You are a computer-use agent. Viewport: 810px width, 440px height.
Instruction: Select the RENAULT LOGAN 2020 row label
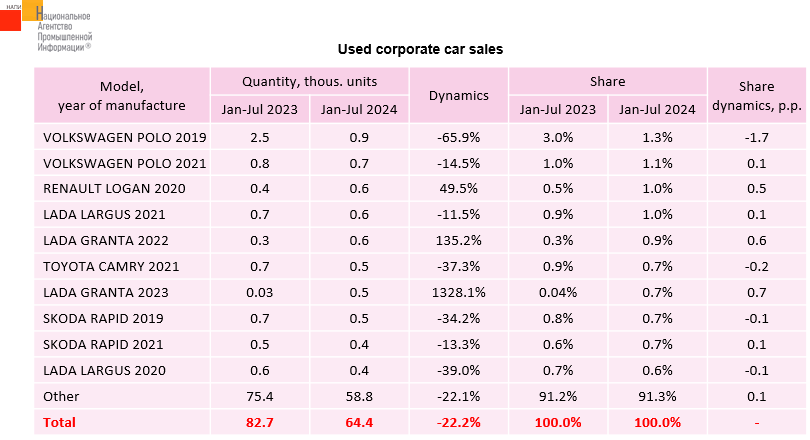click(102, 188)
